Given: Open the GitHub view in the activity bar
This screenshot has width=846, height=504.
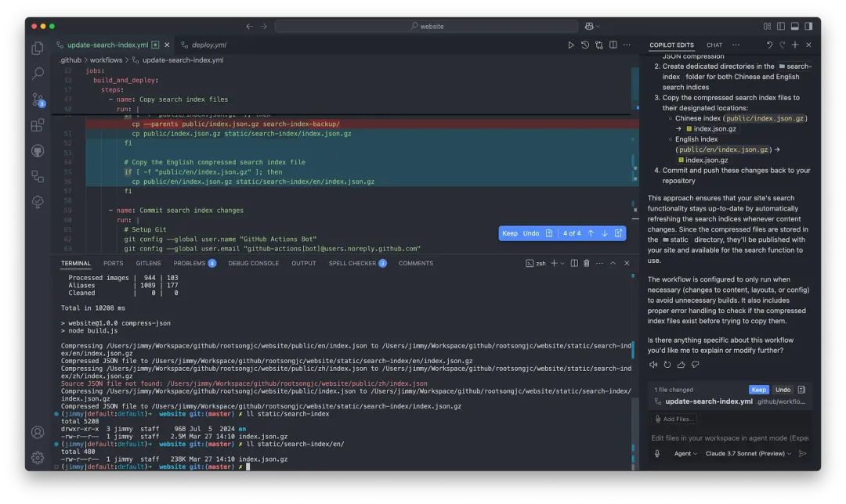Looking at the screenshot, I should click(38, 151).
